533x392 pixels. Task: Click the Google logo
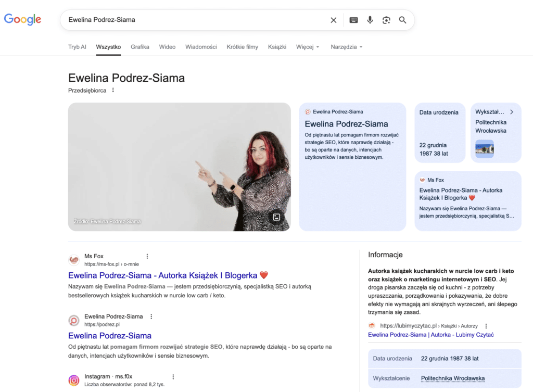click(x=22, y=19)
